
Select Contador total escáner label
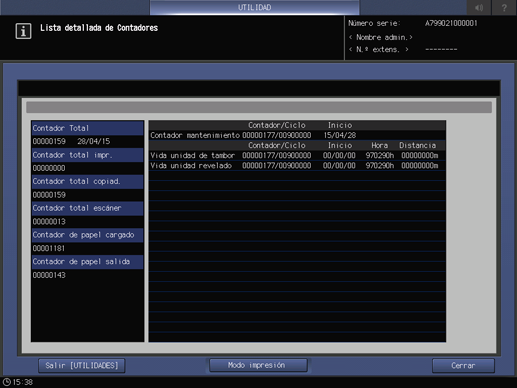87,208
